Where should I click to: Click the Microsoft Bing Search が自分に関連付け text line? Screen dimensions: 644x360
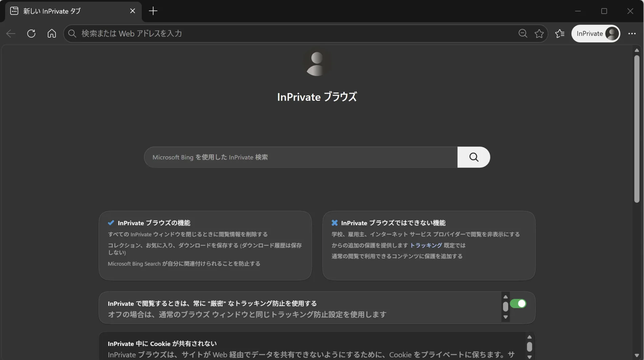coord(184,263)
